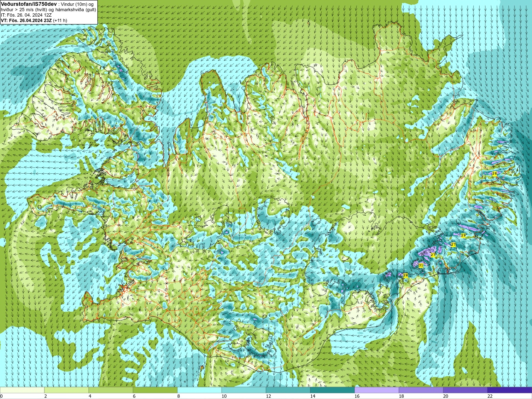Click the initial time line 'IT: Fös. 26. 04. 2024 12Z'
Viewport: 532px width, 399px height.
tap(26, 15)
